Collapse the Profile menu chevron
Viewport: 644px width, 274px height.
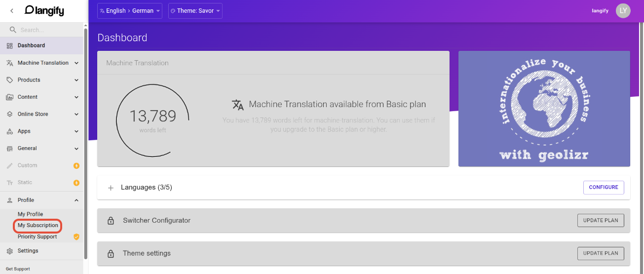click(76, 200)
